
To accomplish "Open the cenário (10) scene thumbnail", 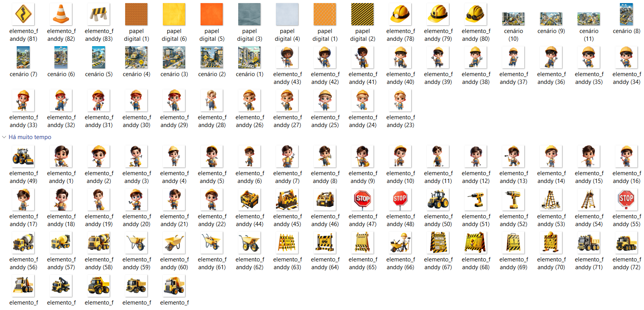I will (513, 19).
